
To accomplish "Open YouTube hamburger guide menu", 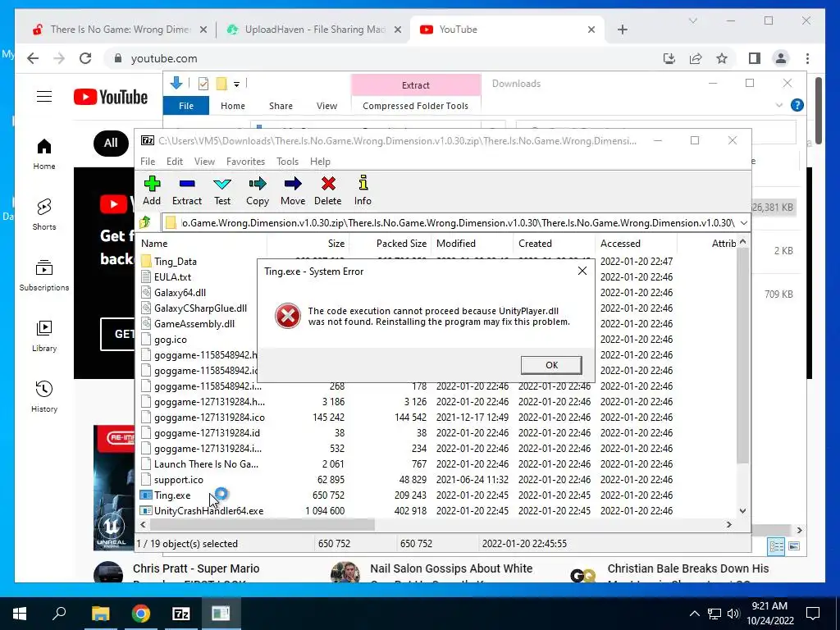I will click(x=44, y=97).
